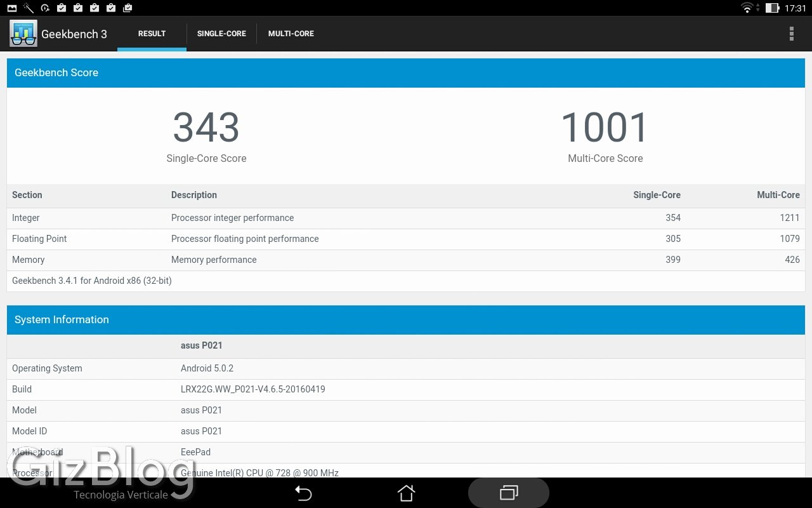Tap 'asus P021' value in Model ID row
The height and width of the screenshot is (508, 812).
[202, 431]
